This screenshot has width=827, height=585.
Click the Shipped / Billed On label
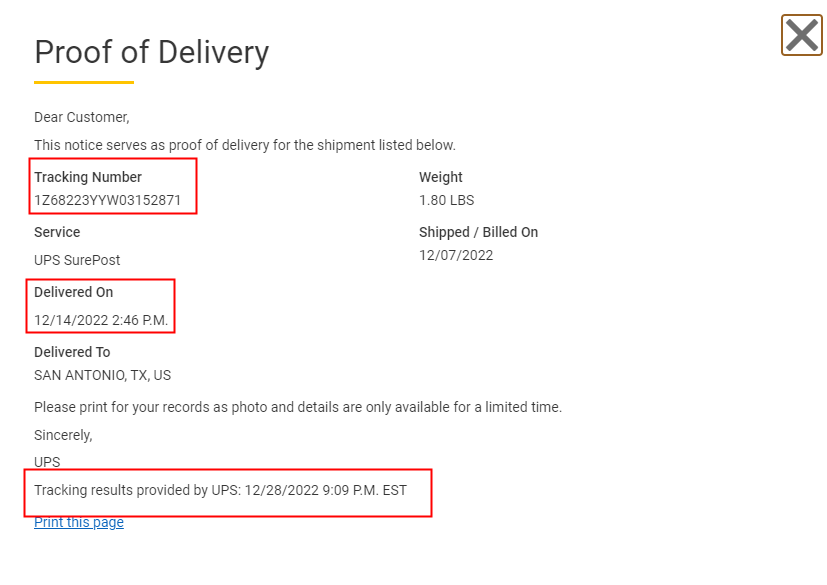pos(478,232)
